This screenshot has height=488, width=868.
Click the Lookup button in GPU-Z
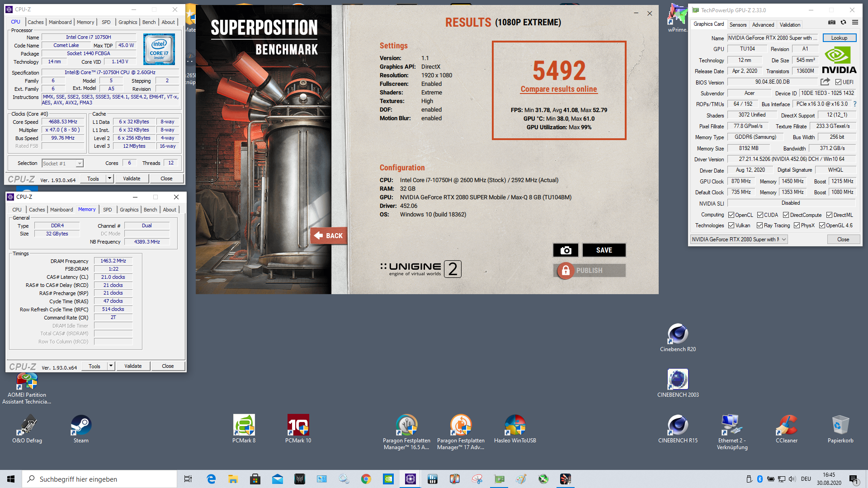pos(839,38)
